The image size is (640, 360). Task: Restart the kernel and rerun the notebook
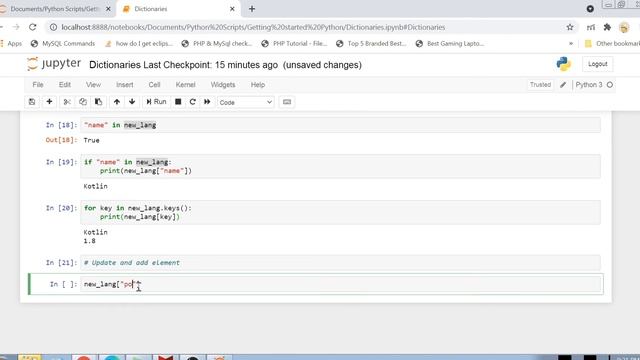(x=207, y=102)
